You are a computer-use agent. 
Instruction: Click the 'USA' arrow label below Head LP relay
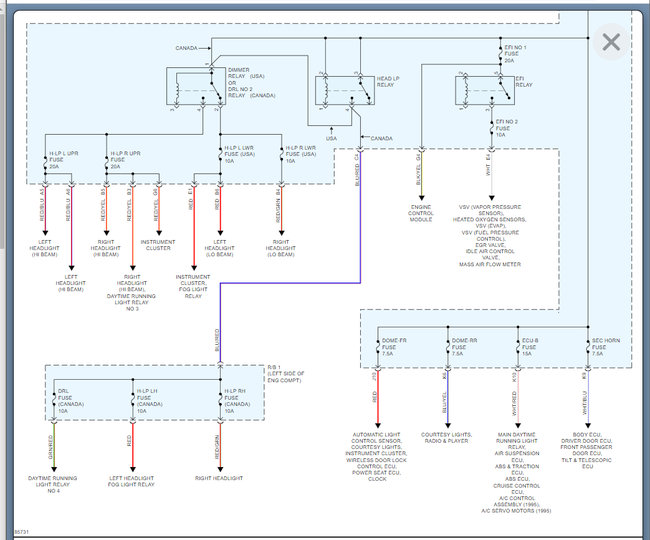331,138
